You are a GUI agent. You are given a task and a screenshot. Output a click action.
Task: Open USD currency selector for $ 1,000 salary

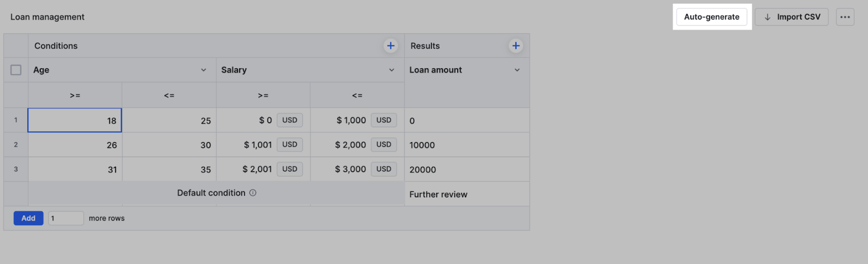point(384,120)
